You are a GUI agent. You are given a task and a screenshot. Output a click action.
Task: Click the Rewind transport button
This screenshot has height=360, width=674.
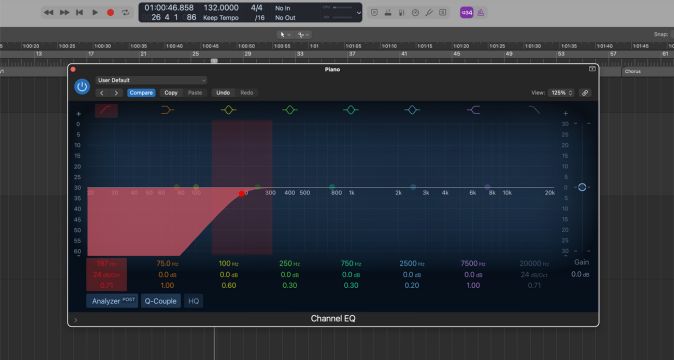[49, 12]
